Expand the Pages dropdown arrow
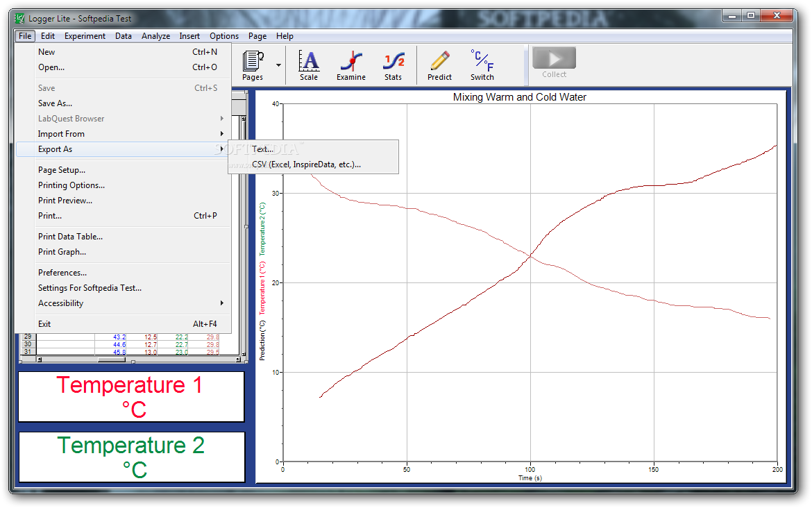 click(x=278, y=65)
